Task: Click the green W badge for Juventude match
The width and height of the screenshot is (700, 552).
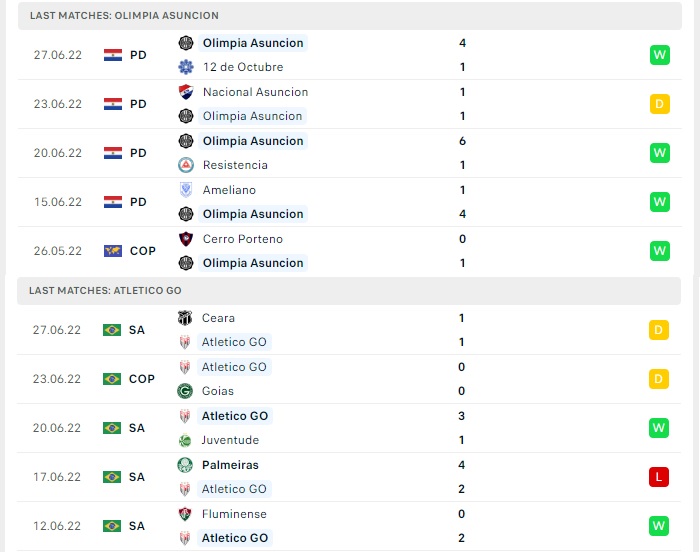Action: pos(659,428)
